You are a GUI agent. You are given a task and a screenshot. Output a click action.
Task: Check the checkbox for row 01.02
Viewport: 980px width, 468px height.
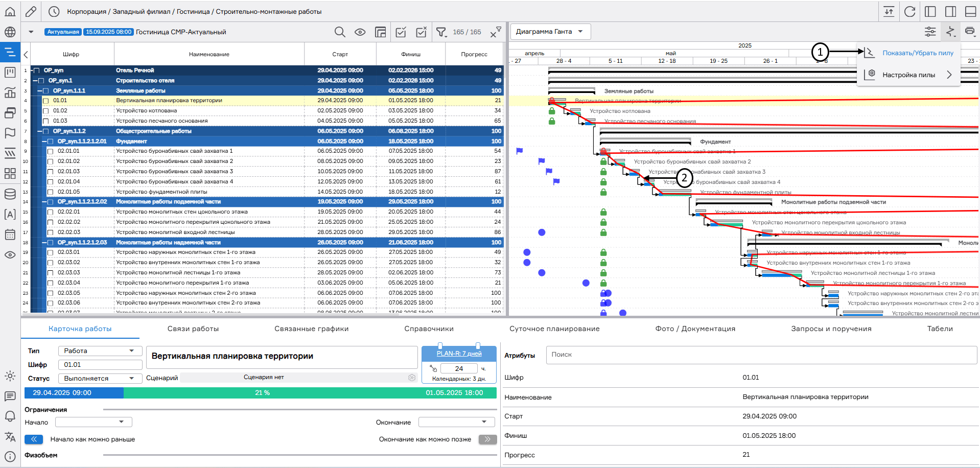click(x=46, y=111)
